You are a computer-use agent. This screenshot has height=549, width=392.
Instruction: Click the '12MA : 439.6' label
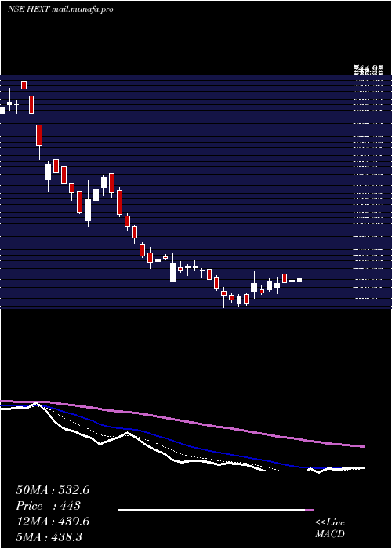[x=53, y=522]
